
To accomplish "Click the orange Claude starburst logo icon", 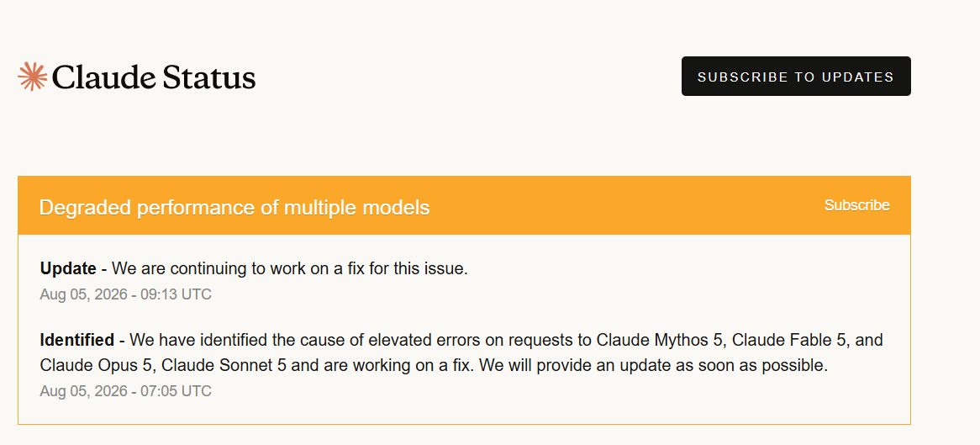I will pyautogui.click(x=33, y=77).
